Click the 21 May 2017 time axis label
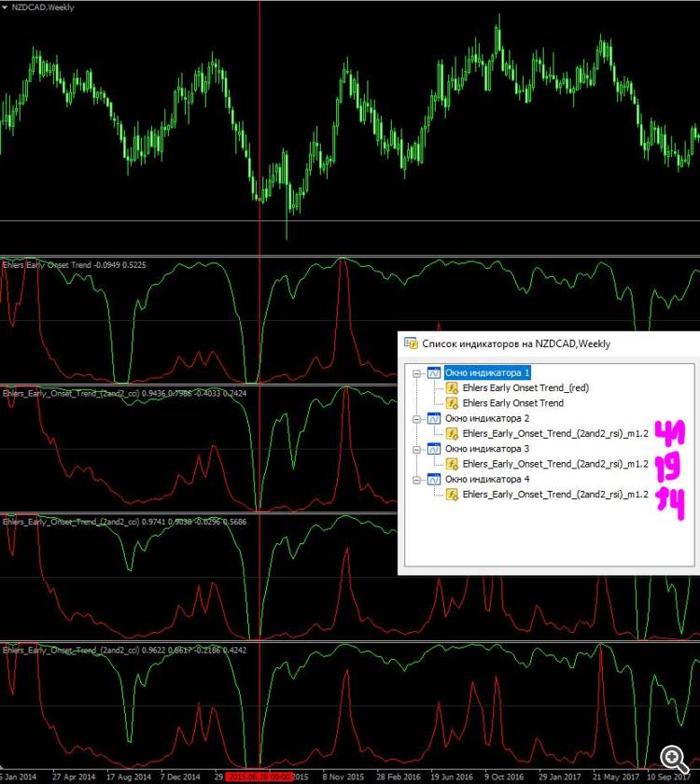The width and height of the screenshot is (700, 784). [616, 777]
